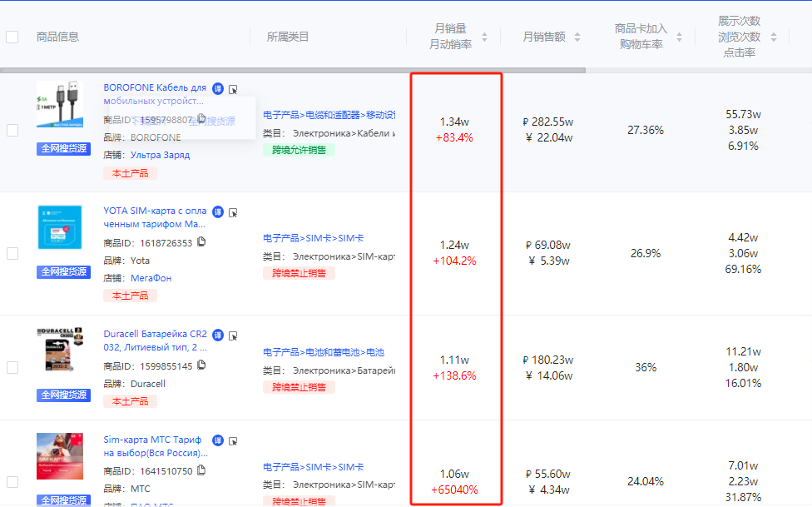
Task: Visit the Ультра Заряд store link
Action: click(x=160, y=155)
